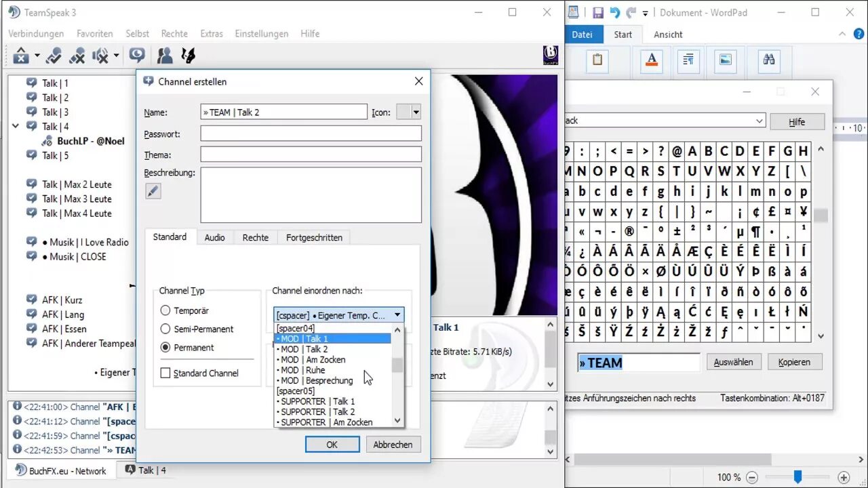
Task: Click the WordPad undo arrow
Action: point(615,12)
